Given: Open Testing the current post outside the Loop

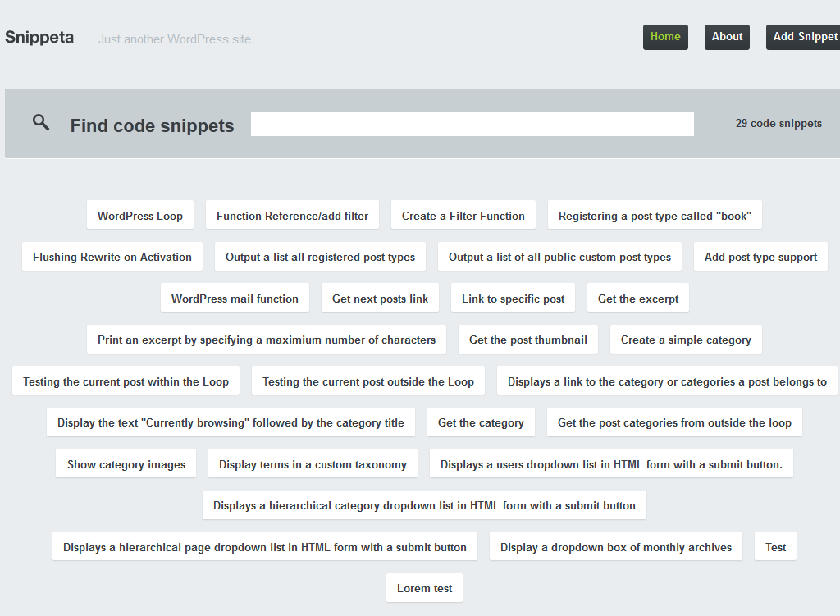Looking at the screenshot, I should point(368,381).
